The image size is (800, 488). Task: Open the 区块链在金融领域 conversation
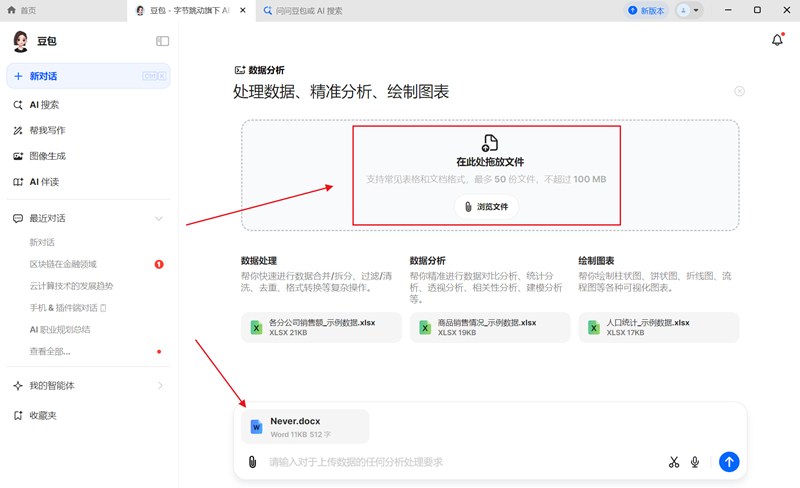(63, 264)
